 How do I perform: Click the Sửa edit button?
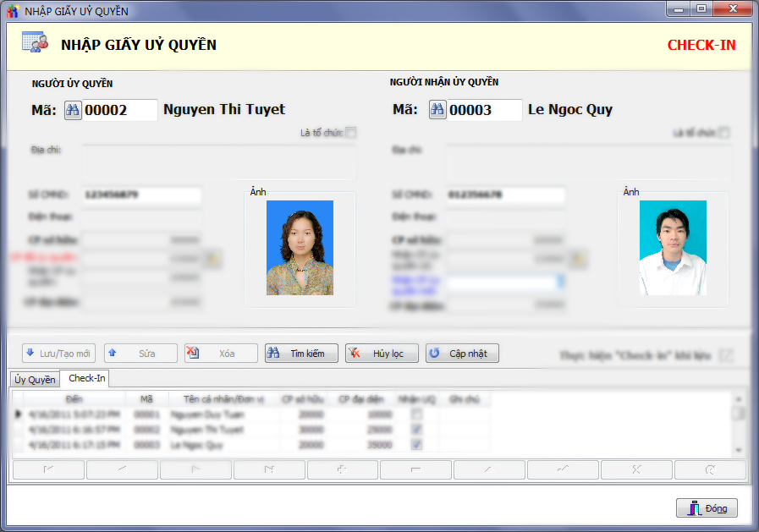pos(140,354)
